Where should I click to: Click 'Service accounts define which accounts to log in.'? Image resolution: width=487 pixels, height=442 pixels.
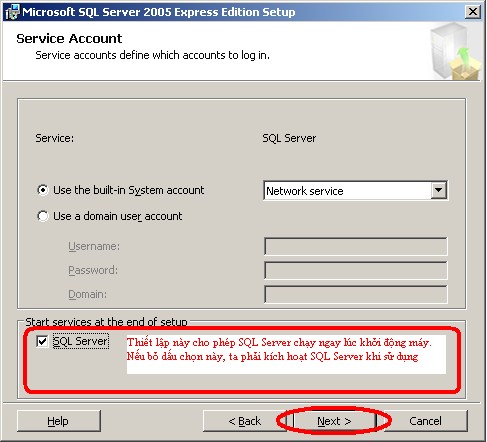click(152, 55)
